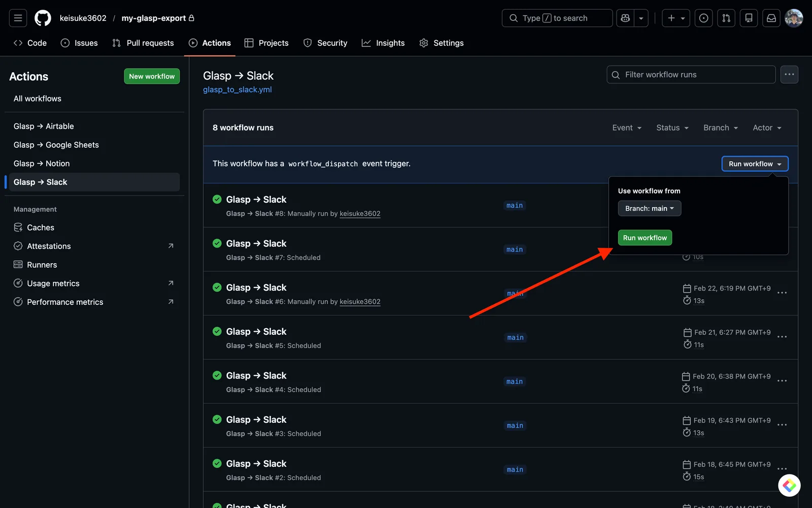The width and height of the screenshot is (812, 508).
Task: Open the glasp_to_slack.yml file link
Action: tap(238, 90)
